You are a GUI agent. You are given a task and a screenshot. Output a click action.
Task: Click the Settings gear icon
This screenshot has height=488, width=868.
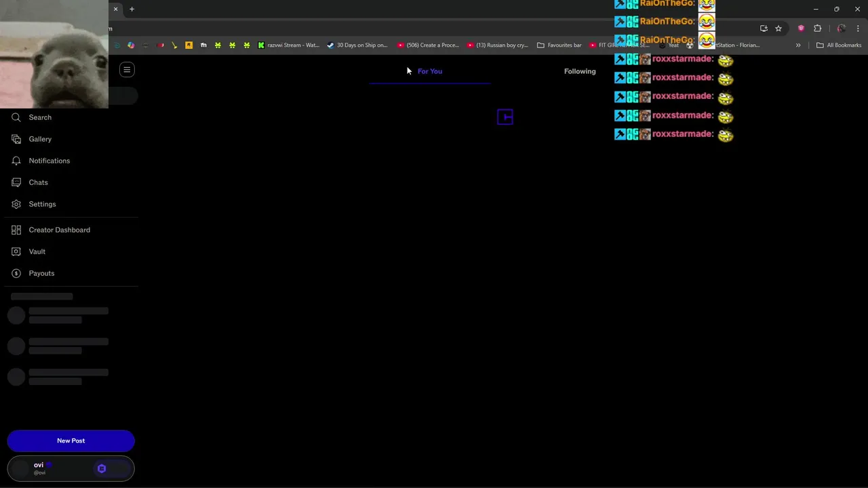pos(16,204)
